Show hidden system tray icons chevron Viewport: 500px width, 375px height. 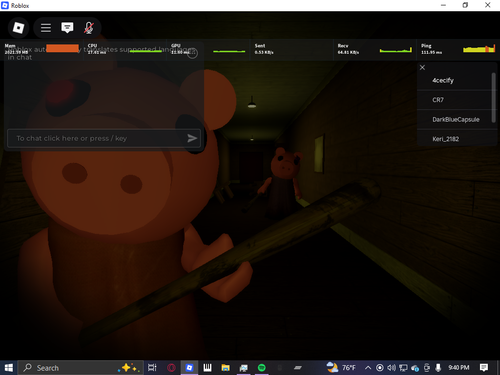tap(368, 368)
